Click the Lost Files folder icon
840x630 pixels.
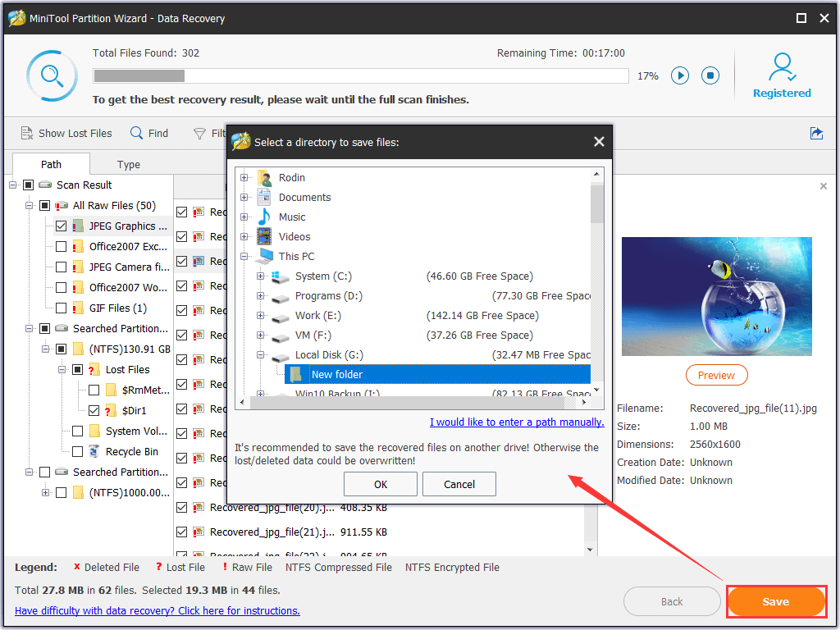pos(94,370)
